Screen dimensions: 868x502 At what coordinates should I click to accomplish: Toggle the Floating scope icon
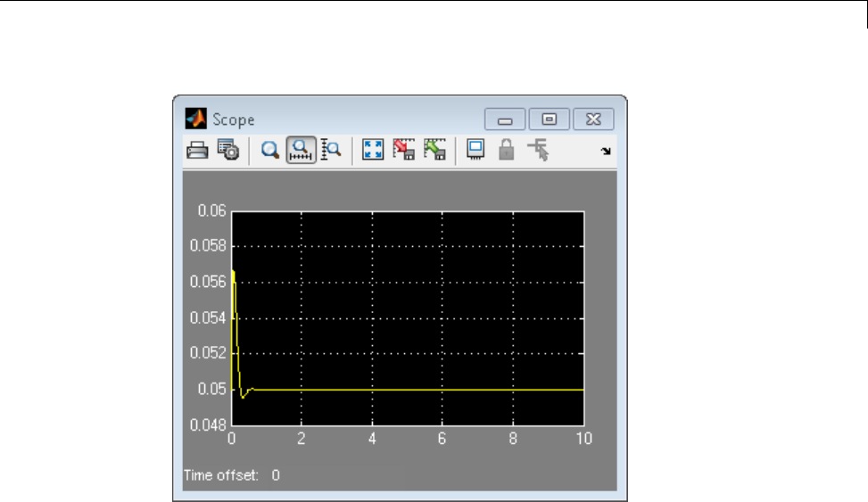(475, 150)
